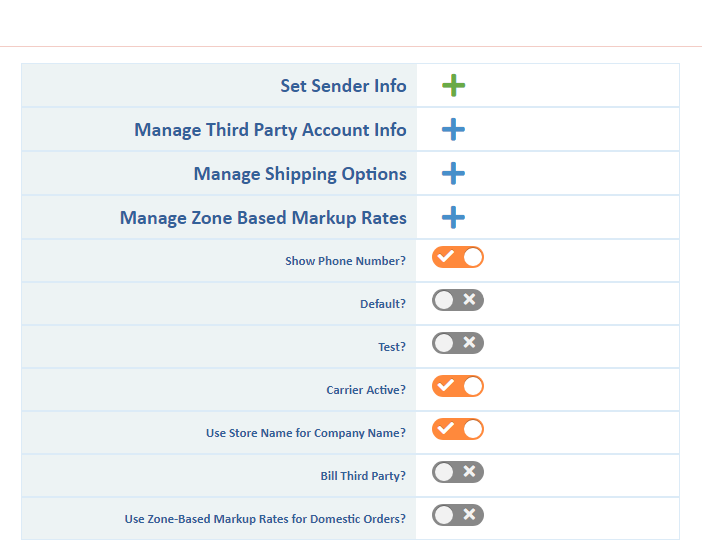This screenshot has width=702, height=547.
Task: Turn on the Test toggle
Action: tap(458, 343)
